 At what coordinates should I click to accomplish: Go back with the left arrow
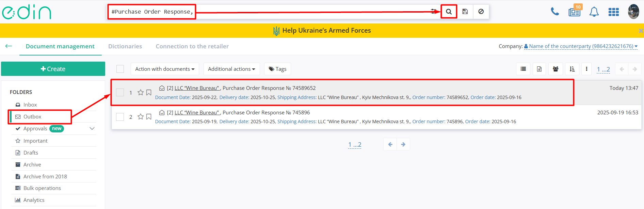pyautogui.click(x=9, y=46)
